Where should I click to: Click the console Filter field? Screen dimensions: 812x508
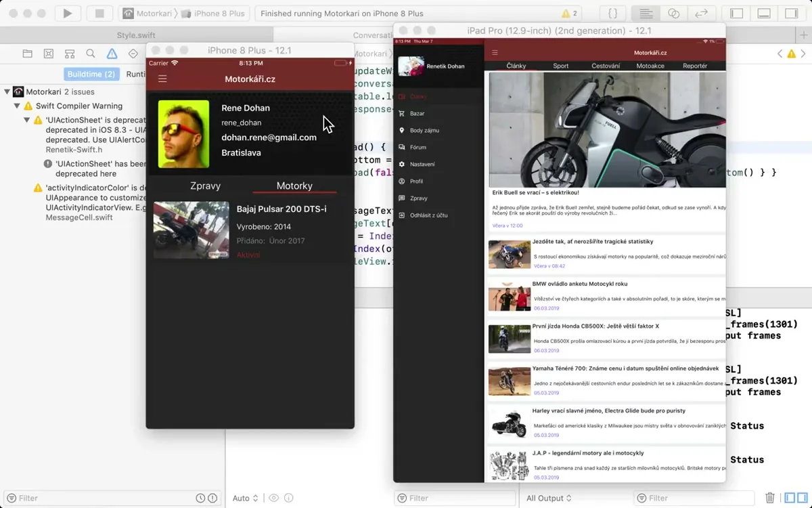(694, 498)
